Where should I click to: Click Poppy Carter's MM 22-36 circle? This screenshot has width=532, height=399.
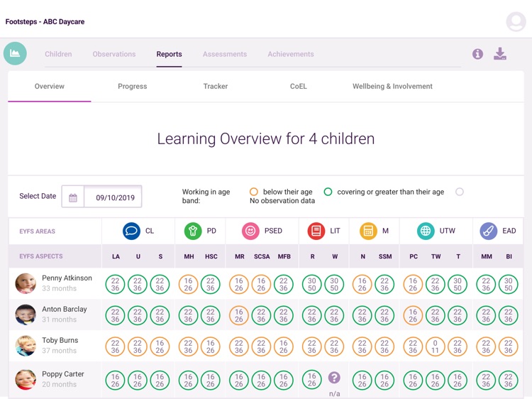486,380
